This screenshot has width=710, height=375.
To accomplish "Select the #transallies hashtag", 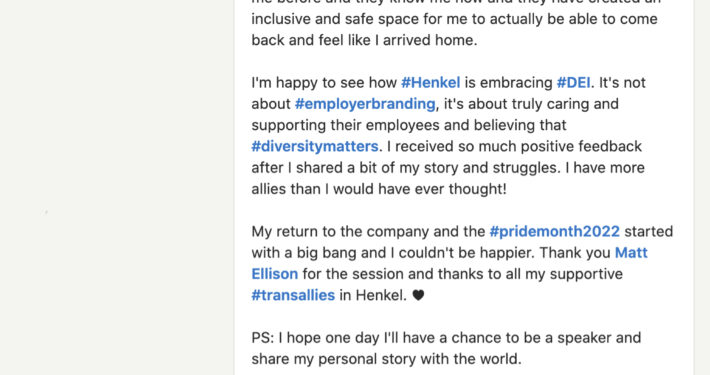I will tap(293, 295).
